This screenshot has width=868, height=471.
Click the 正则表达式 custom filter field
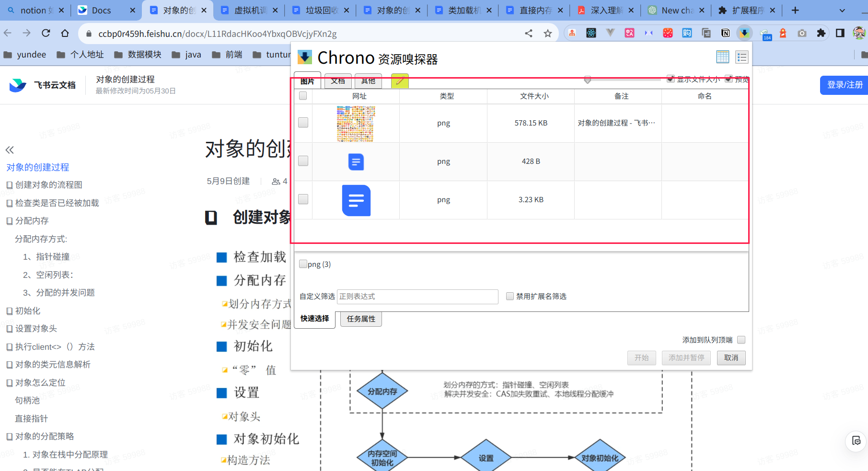point(417,297)
